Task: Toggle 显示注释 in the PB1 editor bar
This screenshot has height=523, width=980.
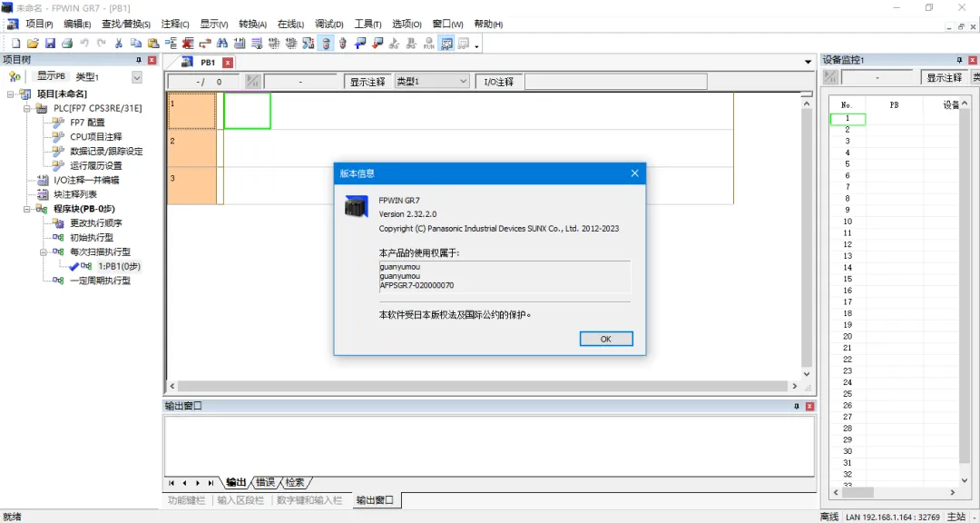Action: pos(367,82)
